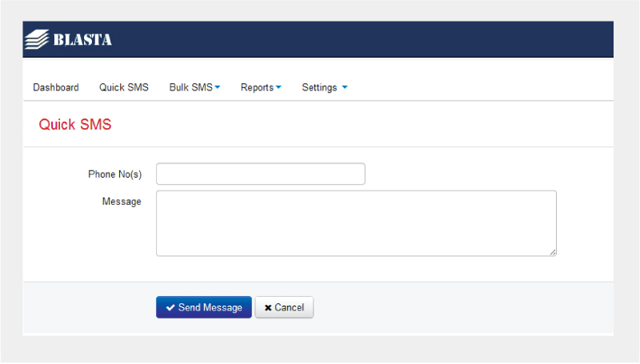Grab the Message box resize handle
Screen dimensions: 640x364
click(553, 253)
